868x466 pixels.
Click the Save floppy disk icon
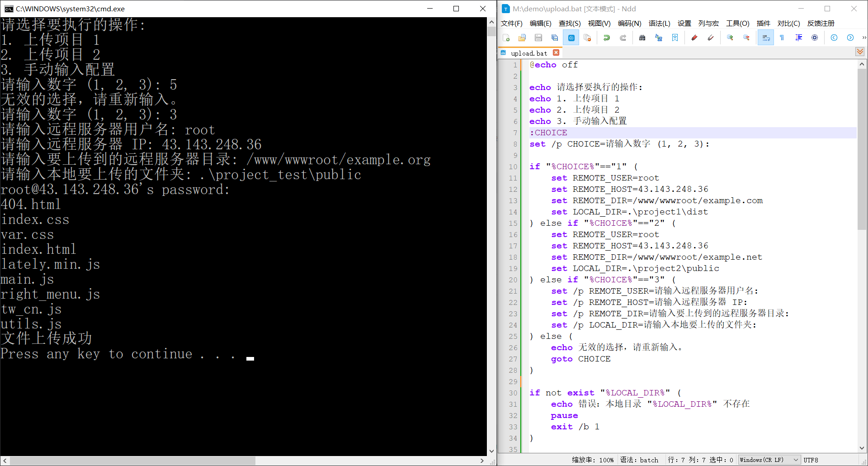(538, 38)
